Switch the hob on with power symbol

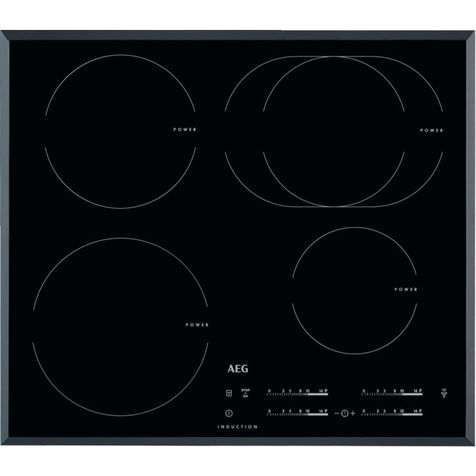pyautogui.click(x=229, y=413)
